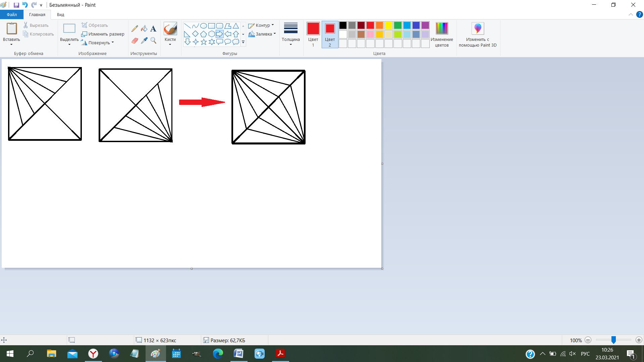The height and width of the screenshot is (362, 644).
Task: Open the Файл menu
Action: (12, 14)
